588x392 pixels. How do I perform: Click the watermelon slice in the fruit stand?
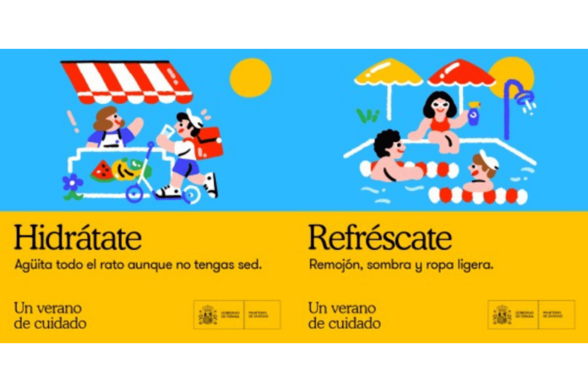click(x=102, y=171)
